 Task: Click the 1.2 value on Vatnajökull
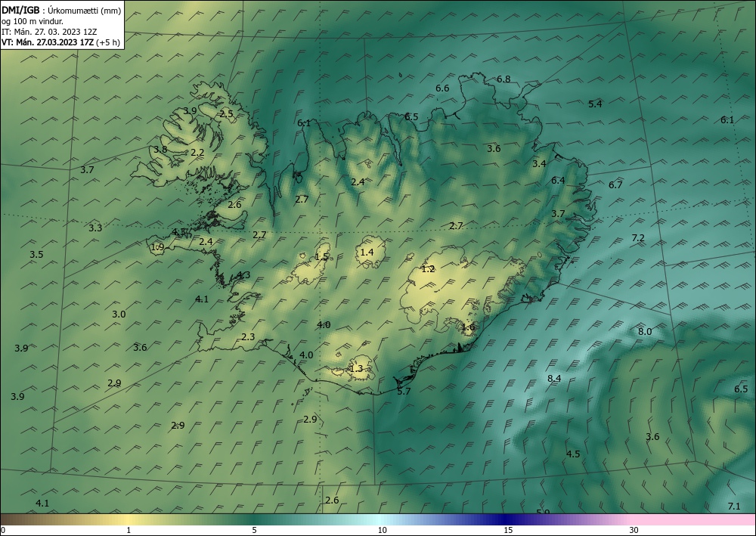[428, 269]
